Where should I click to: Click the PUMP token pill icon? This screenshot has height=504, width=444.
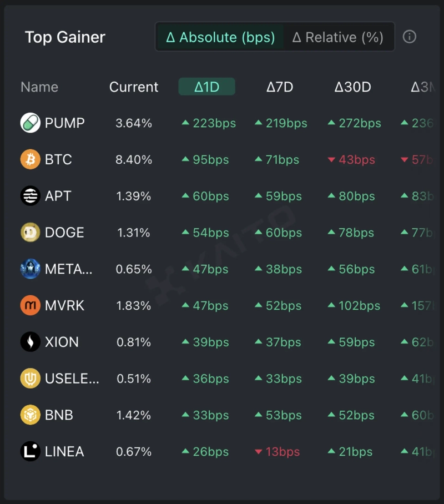pyautogui.click(x=31, y=123)
